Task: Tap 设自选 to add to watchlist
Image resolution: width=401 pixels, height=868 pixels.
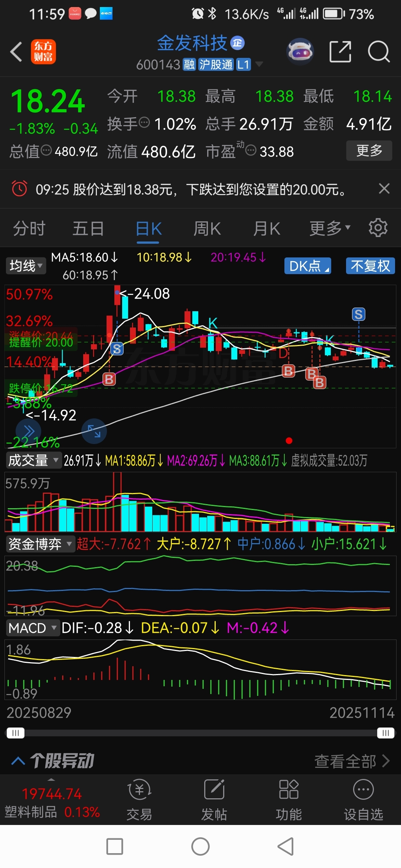Action: point(363,799)
